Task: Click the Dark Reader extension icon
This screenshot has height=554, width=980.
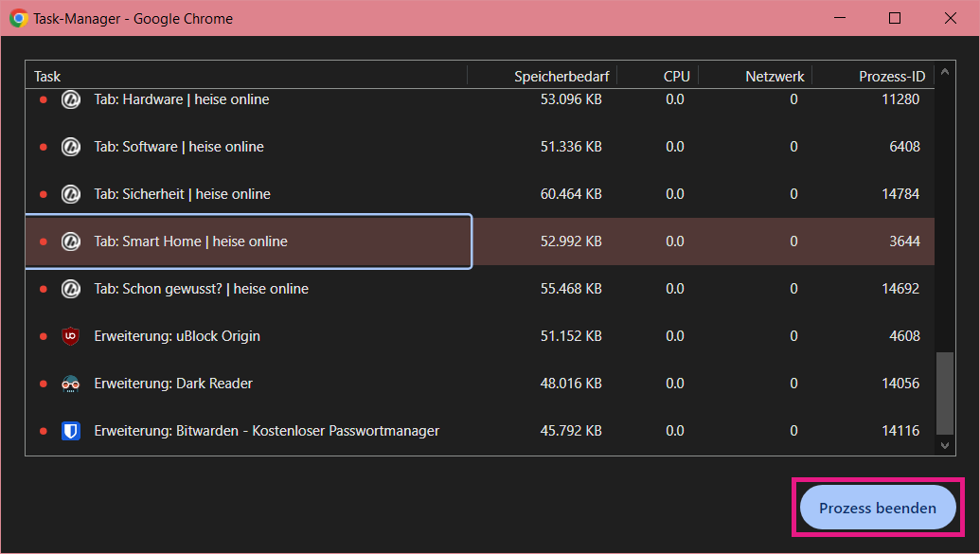Action: (x=70, y=384)
